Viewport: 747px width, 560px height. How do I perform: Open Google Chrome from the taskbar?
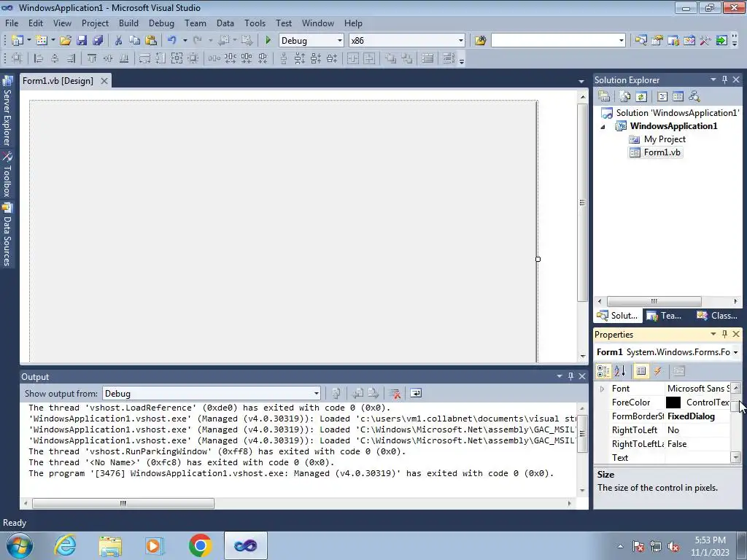(200, 545)
